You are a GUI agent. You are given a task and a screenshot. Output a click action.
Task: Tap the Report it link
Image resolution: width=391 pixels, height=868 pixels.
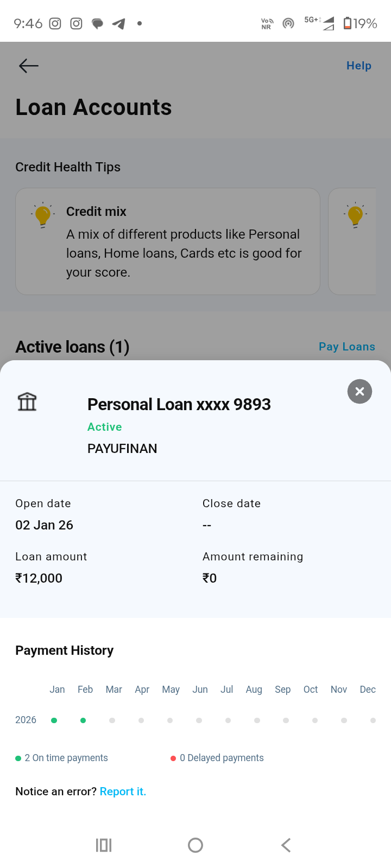123,792
